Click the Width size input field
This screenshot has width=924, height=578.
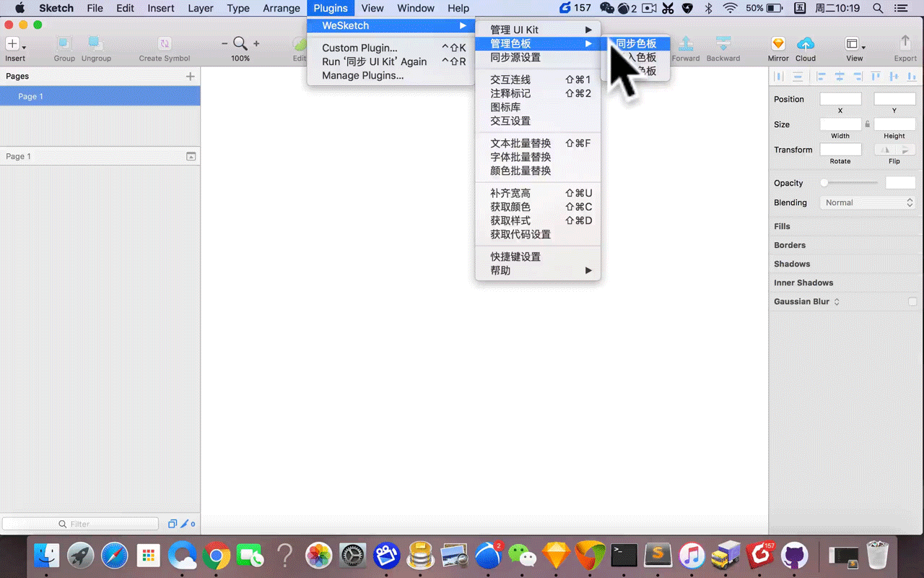(840, 124)
